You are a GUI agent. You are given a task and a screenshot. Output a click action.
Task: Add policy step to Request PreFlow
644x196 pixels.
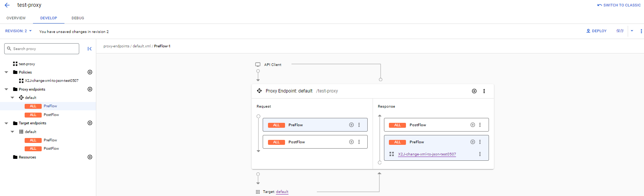[351, 125]
